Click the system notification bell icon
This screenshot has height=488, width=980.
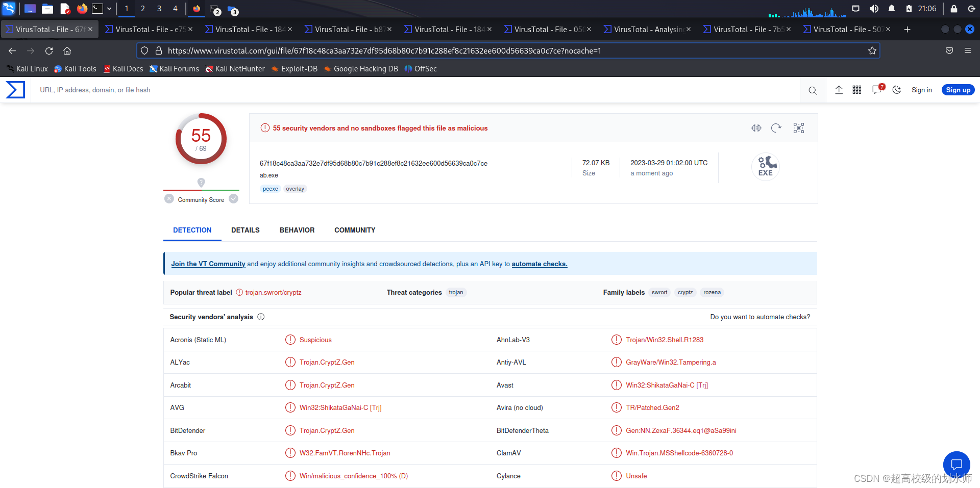(892, 9)
